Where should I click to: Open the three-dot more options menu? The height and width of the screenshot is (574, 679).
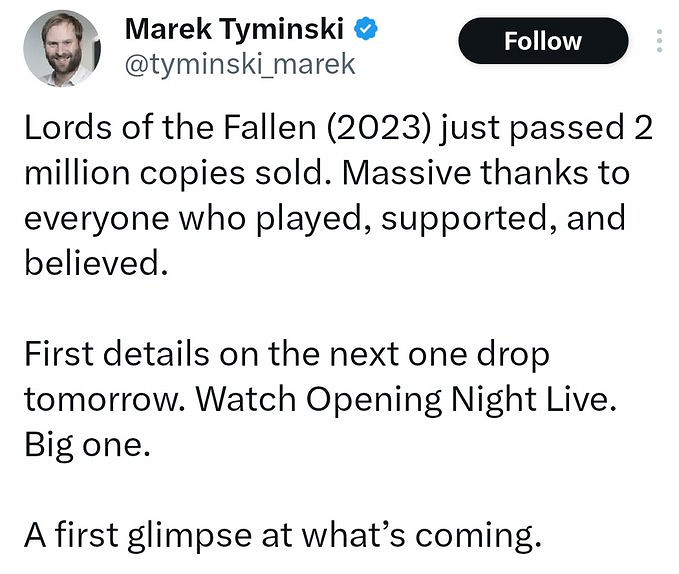[x=659, y=41]
